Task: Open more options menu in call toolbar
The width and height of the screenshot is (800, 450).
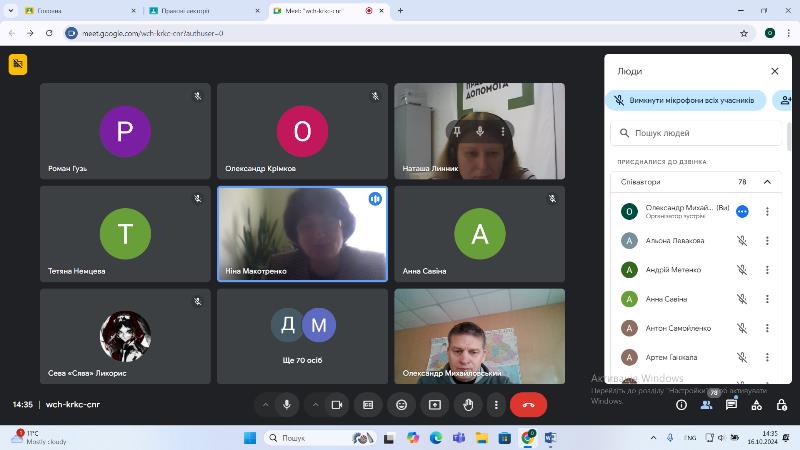Action: coord(496,405)
